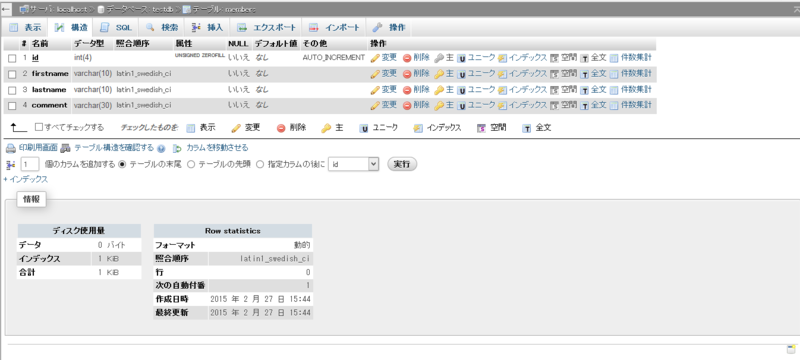Switch to the SQL tab

point(116,28)
